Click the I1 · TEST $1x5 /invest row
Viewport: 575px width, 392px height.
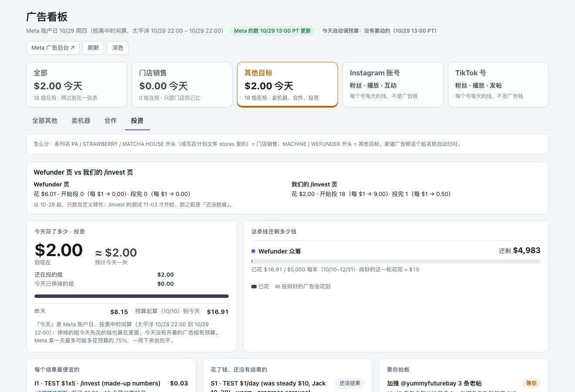click(111, 383)
